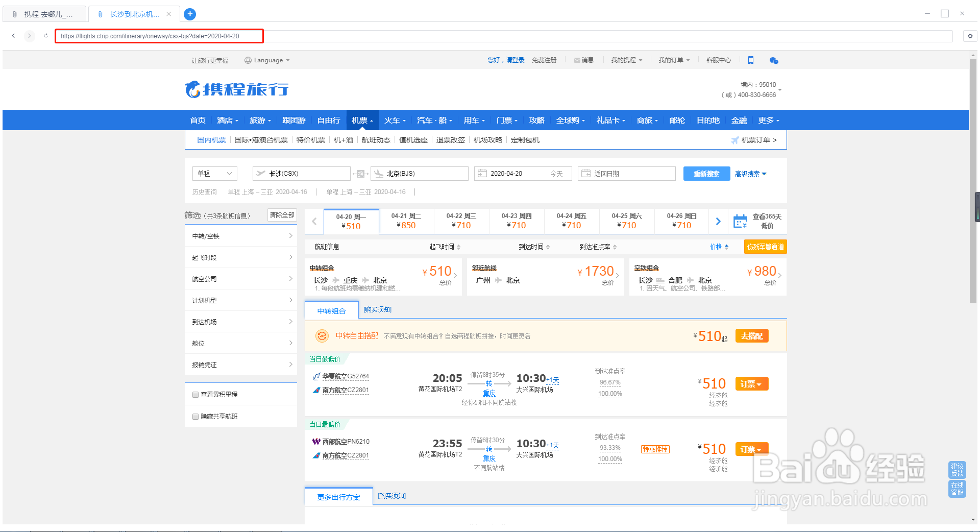Viewport: 980px width, 532px height.
Task: Open a new browser tab
Action: (x=190, y=14)
